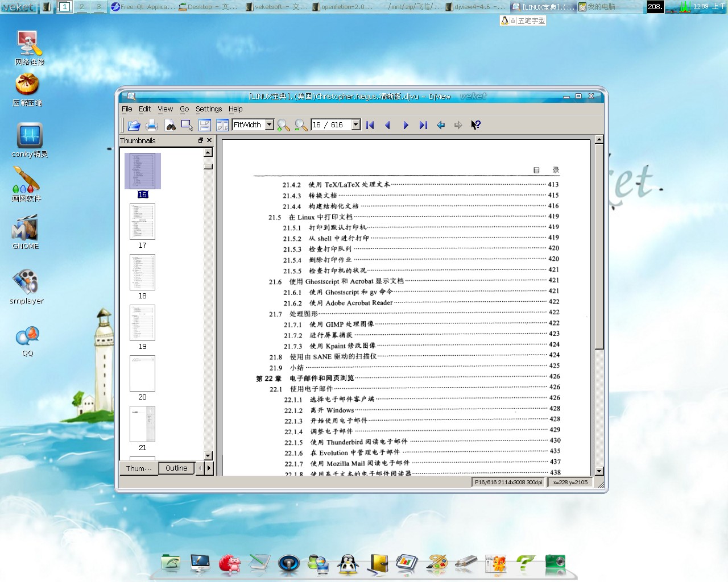Float the Thumbnails panel

pyautogui.click(x=201, y=140)
